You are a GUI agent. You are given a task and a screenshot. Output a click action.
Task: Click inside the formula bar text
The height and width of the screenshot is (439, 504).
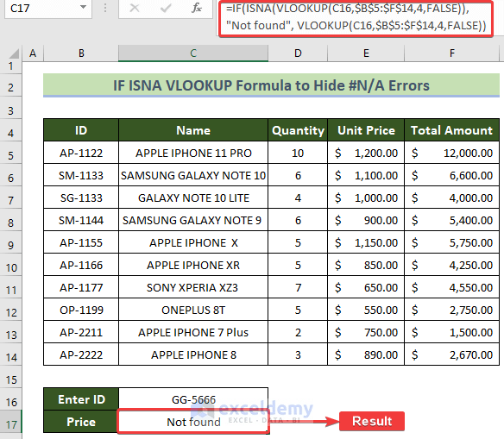356,17
